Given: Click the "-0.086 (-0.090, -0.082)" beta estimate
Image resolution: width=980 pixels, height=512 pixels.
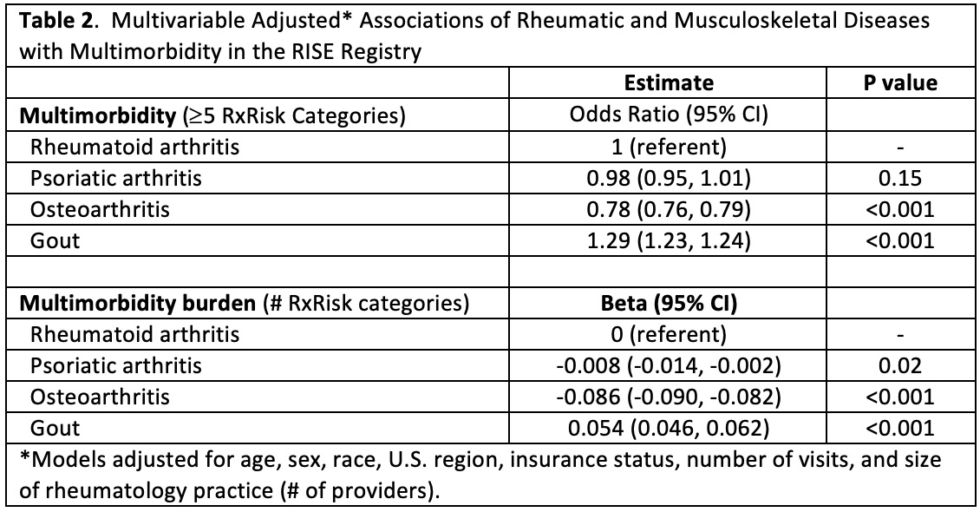Looking at the screenshot, I should 669,397.
